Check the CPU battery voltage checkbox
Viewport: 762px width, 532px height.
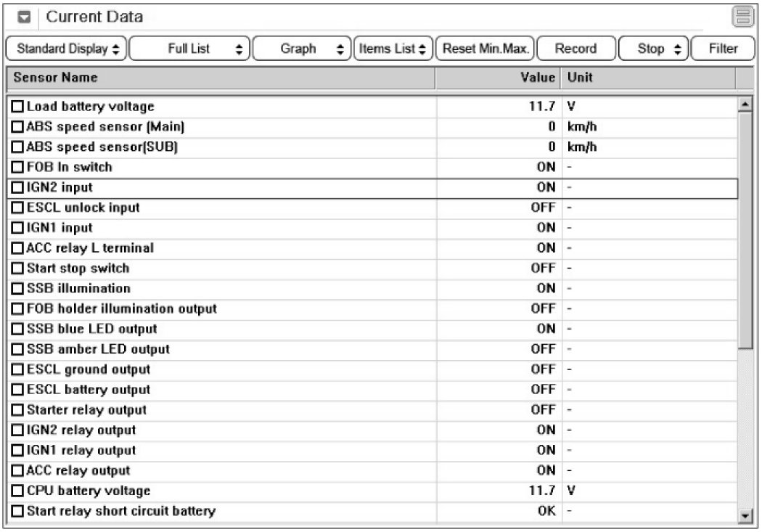[17, 491]
